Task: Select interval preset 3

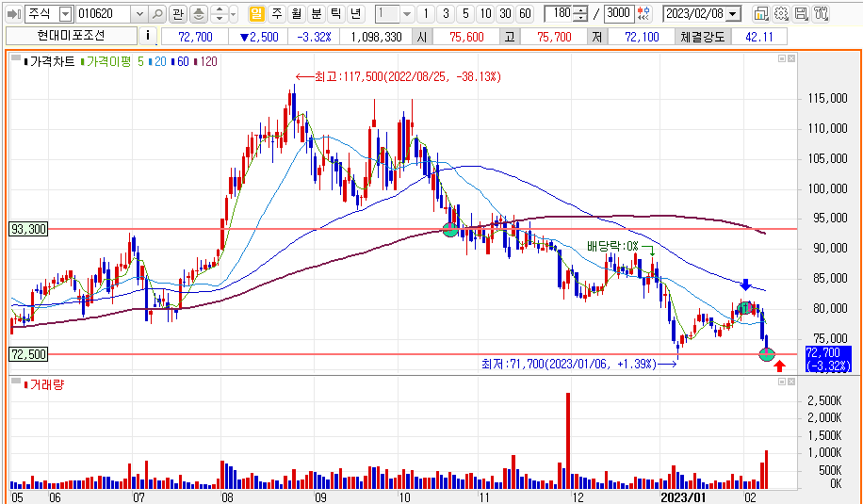Action: 446,14
